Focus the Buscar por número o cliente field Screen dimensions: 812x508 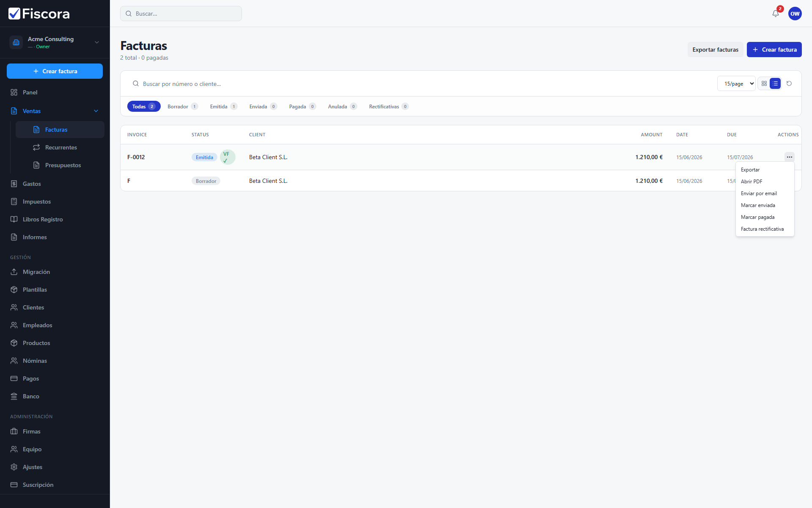[423, 84]
